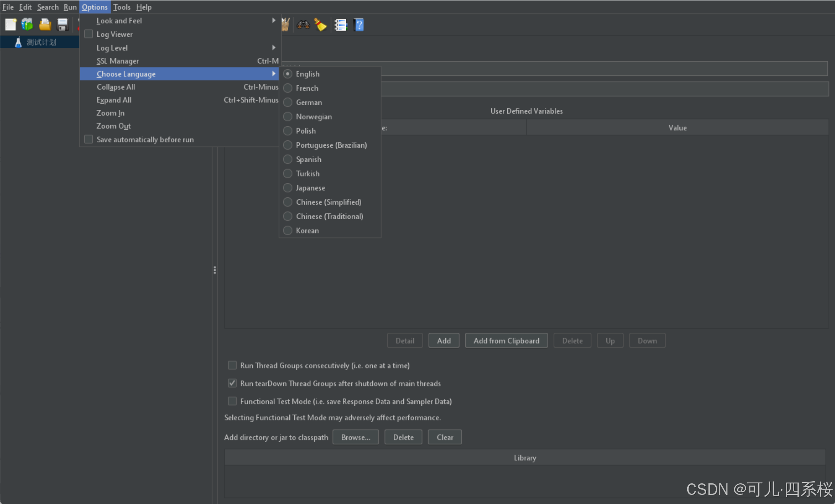Image resolution: width=835 pixels, height=504 pixels.
Task: Click the New test plan icon
Action: pos(11,25)
